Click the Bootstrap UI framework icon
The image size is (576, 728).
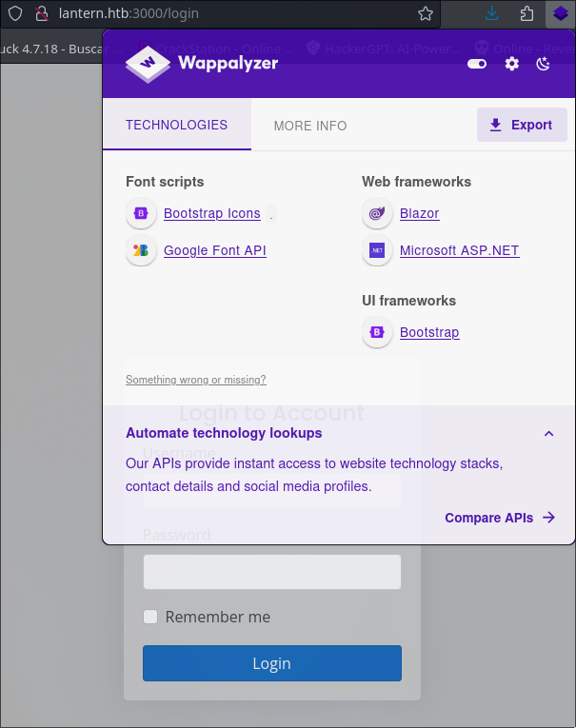pos(377,332)
